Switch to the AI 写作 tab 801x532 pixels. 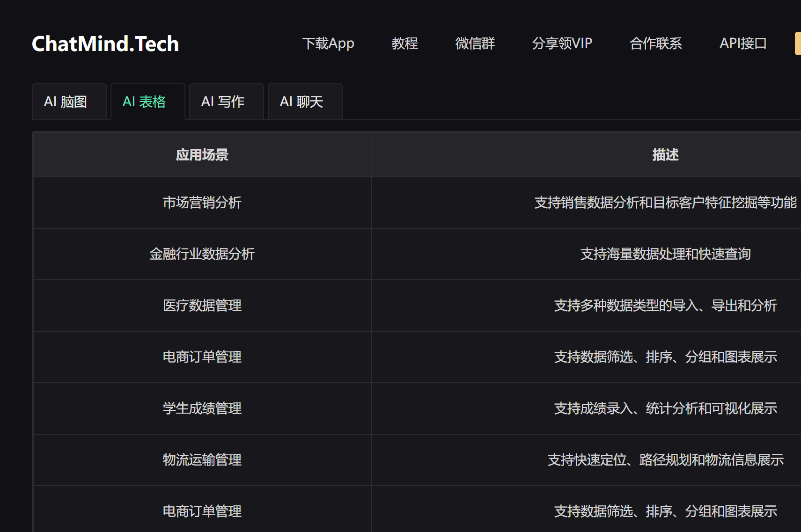pos(227,102)
